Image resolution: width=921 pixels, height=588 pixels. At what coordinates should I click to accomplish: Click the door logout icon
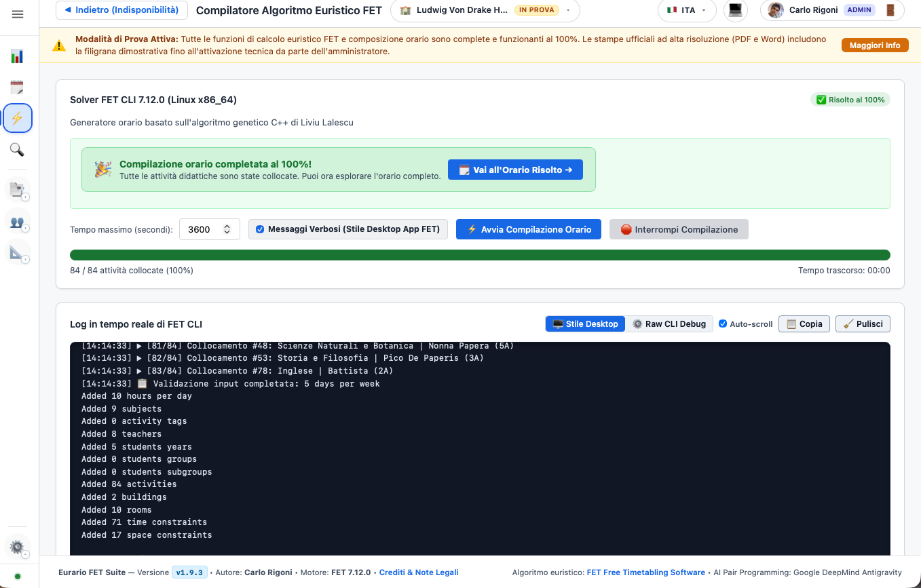(891, 10)
